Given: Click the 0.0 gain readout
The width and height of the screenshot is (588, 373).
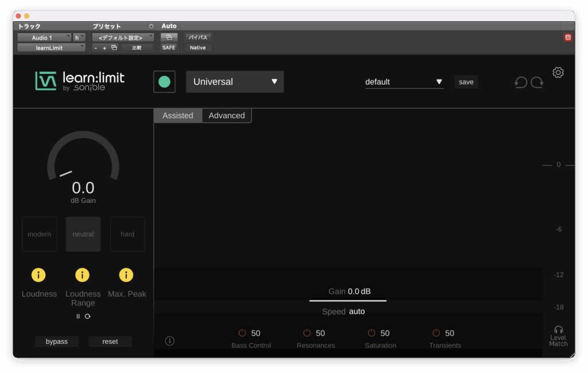Looking at the screenshot, I should [83, 188].
